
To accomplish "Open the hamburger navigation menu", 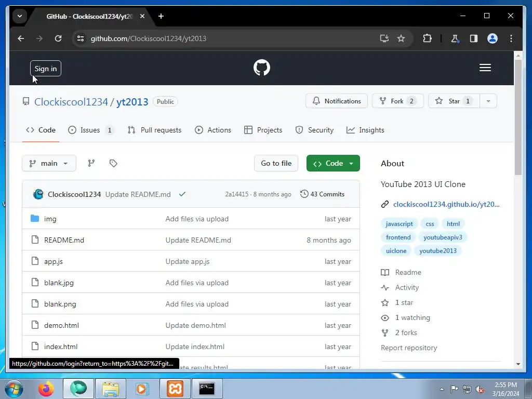I will 485,68.
